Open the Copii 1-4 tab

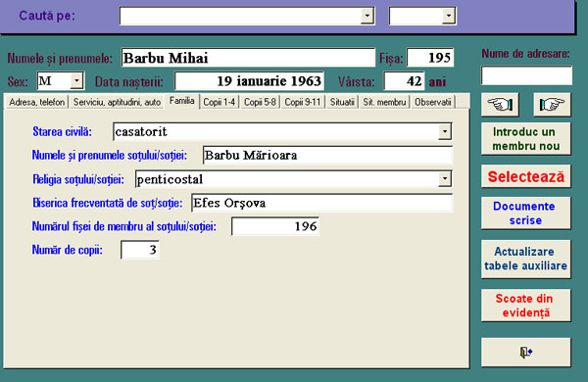click(x=219, y=102)
